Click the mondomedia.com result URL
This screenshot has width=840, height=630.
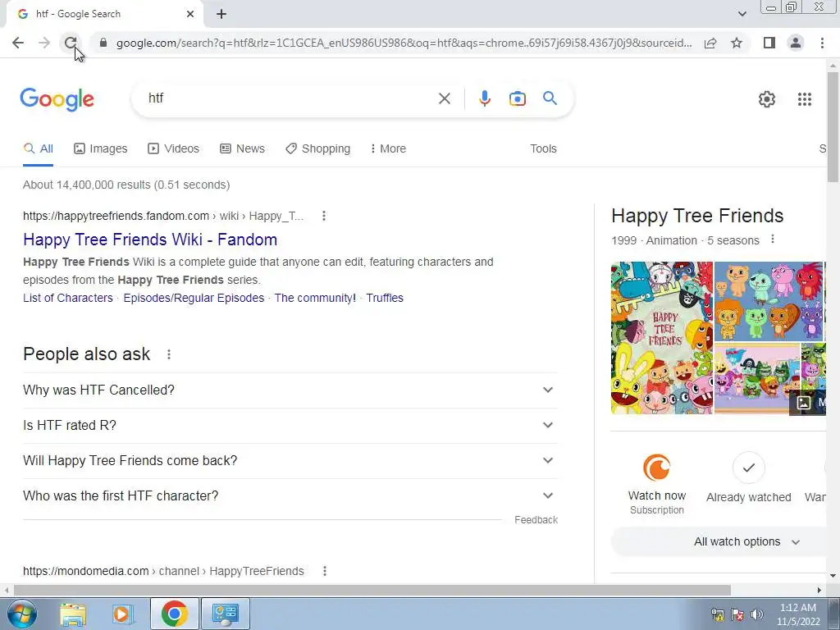[x=163, y=571]
